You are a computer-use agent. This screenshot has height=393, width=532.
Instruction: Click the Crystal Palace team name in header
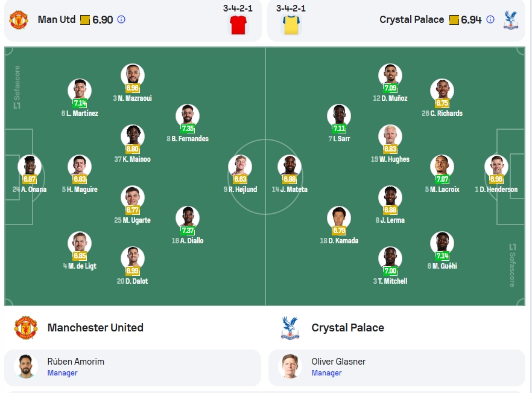(411, 20)
